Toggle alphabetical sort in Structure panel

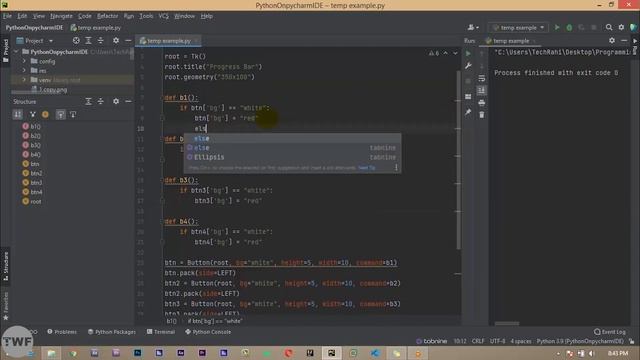[18, 115]
